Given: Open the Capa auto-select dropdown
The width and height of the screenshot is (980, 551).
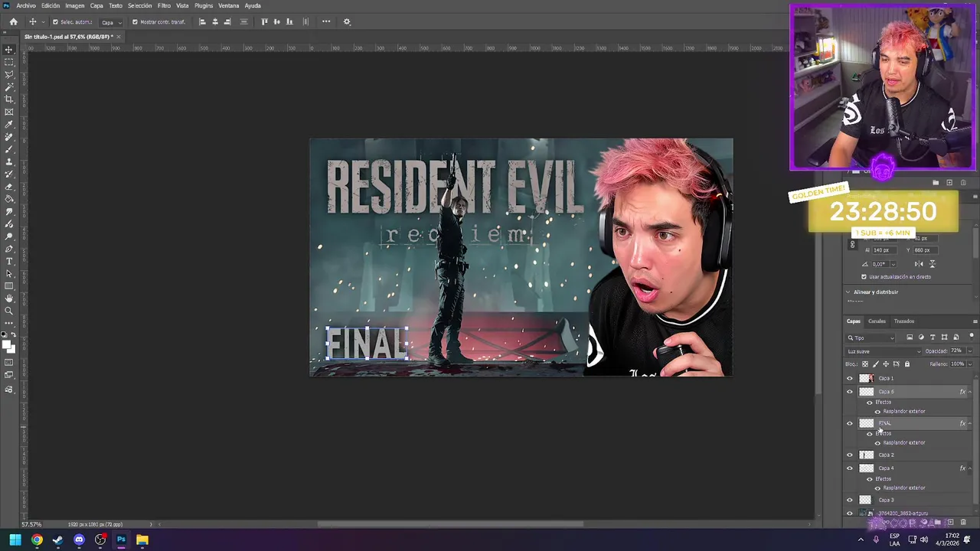Looking at the screenshot, I should (x=111, y=22).
